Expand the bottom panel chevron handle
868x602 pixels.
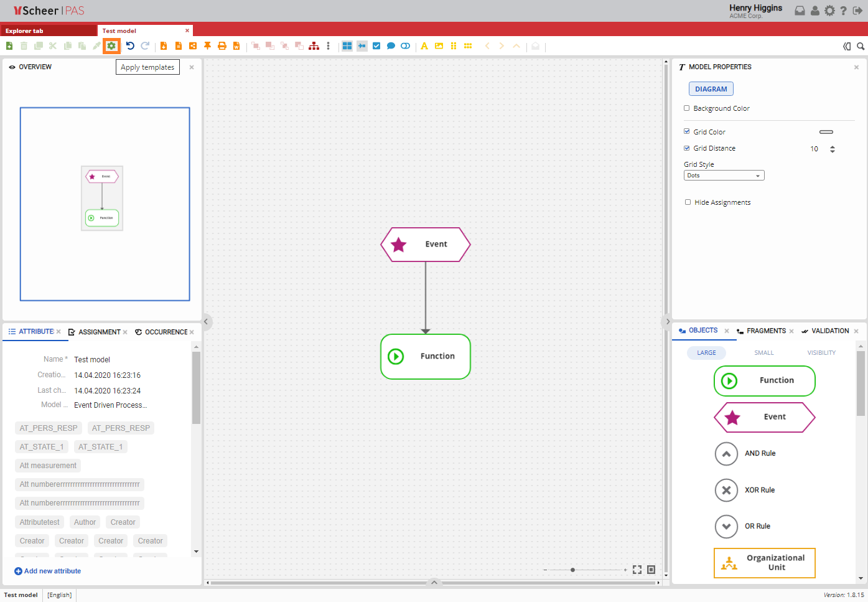[x=434, y=583]
